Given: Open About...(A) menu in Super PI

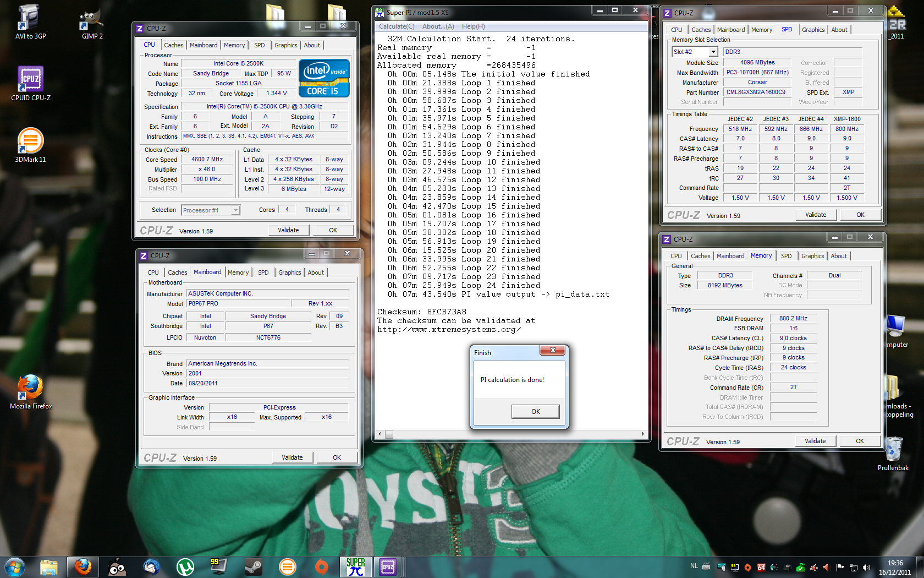Looking at the screenshot, I should [x=438, y=26].
